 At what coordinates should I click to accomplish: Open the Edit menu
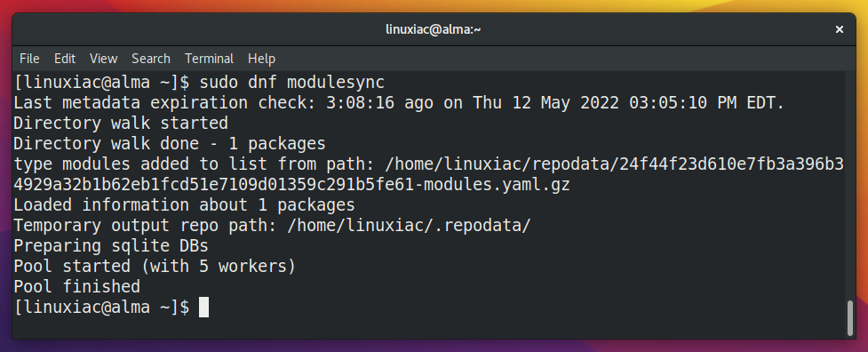(65, 59)
